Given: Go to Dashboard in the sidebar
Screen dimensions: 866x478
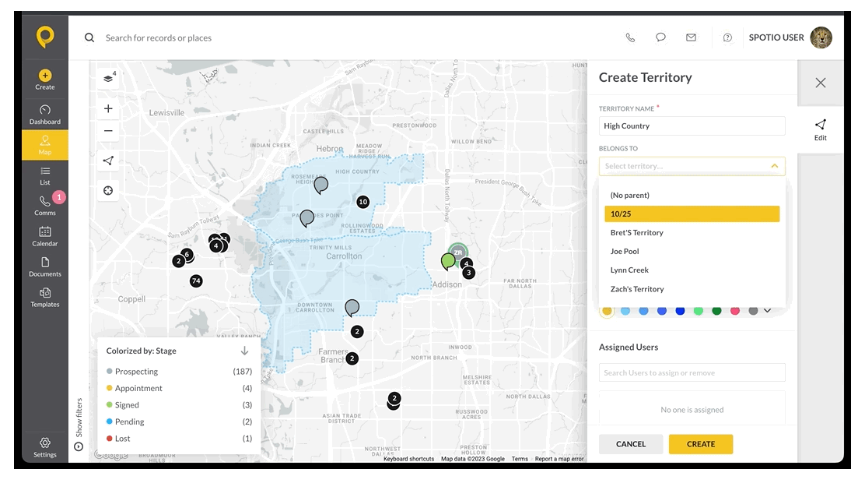Looking at the screenshot, I should pos(45,114).
